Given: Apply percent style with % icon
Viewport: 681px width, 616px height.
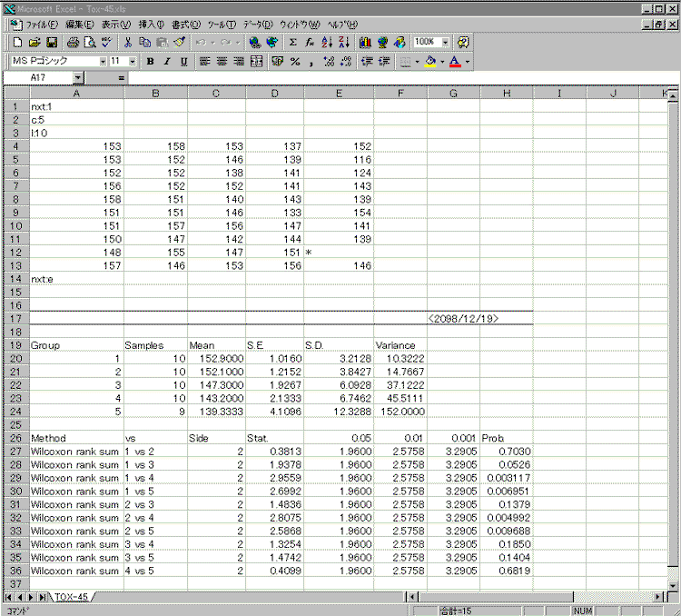Looking at the screenshot, I should tap(295, 62).
